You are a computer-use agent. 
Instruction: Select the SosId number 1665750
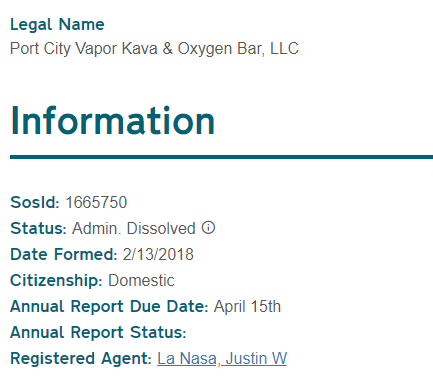point(96,202)
